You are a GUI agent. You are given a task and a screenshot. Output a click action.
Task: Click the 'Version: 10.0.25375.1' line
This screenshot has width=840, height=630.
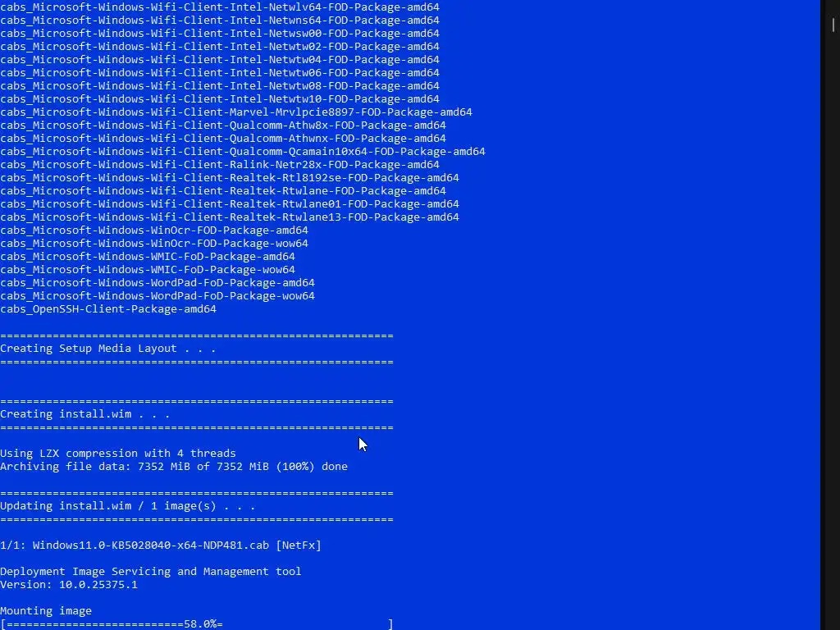click(x=69, y=584)
